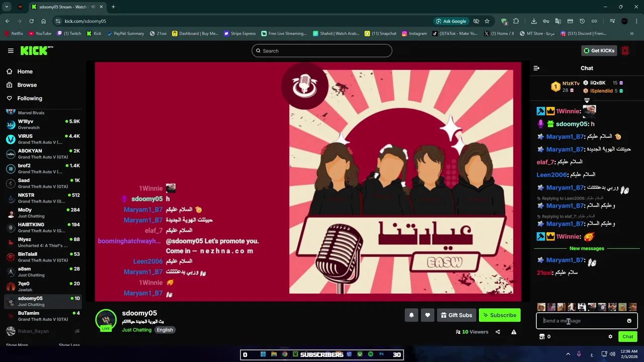
Task: Click the New messages divider in chat
Action: pos(587,248)
